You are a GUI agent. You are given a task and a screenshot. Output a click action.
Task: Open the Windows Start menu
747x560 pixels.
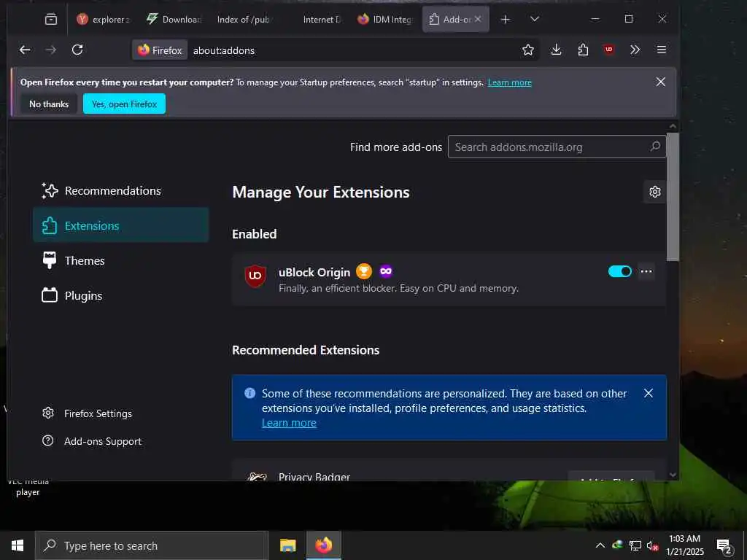(x=18, y=545)
